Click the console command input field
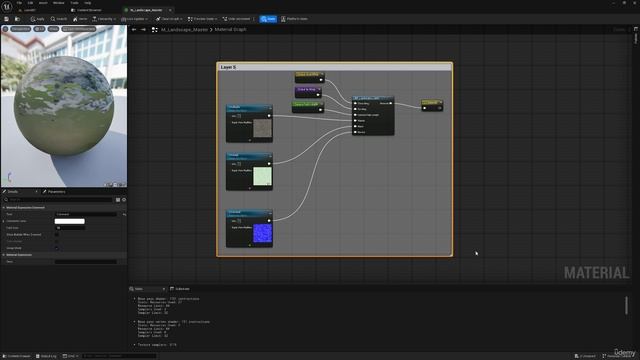This screenshot has height=360, width=640. coord(119,356)
